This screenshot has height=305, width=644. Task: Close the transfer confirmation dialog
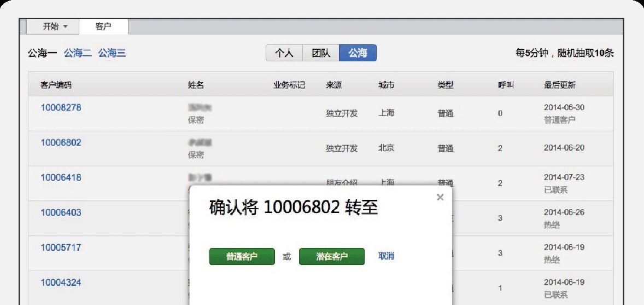coord(440,197)
